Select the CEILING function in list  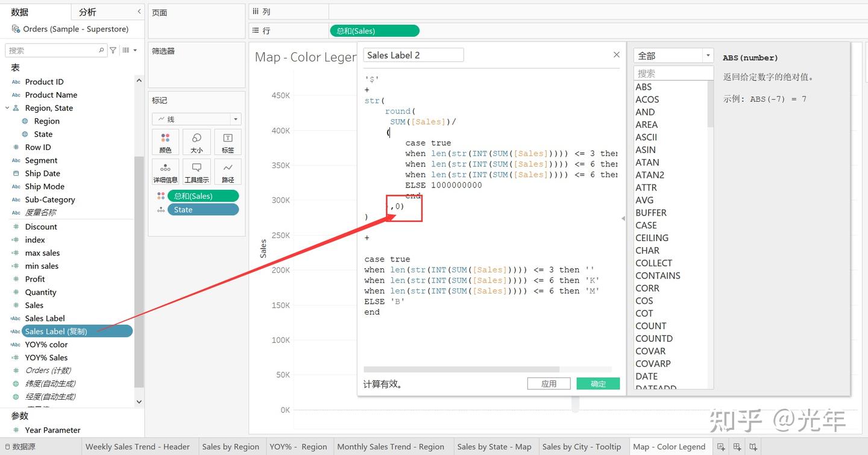tap(652, 238)
